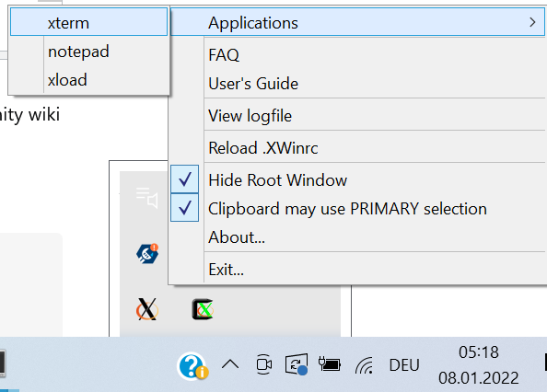Image resolution: width=547 pixels, height=392 pixels.
Task: Click the VcXsrv X icon in tray overflow
Action: pos(146,309)
